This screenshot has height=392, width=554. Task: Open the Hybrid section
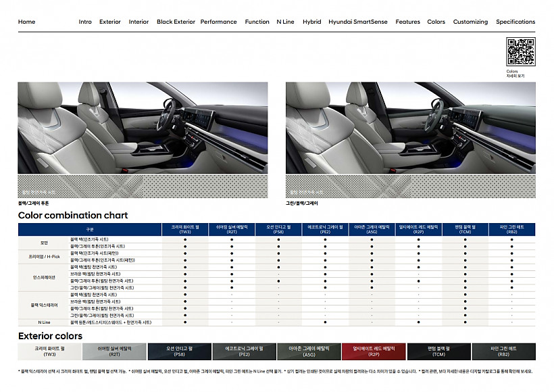point(311,22)
